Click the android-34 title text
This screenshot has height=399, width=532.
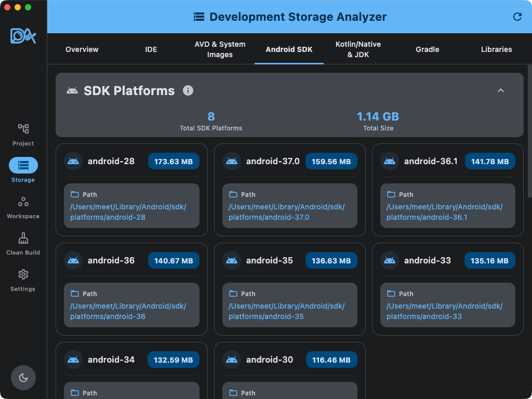pos(111,360)
